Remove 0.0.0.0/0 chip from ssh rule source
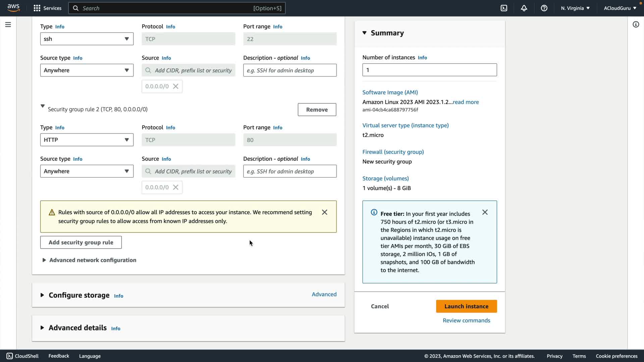This screenshot has height=362, width=644. click(175, 86)
